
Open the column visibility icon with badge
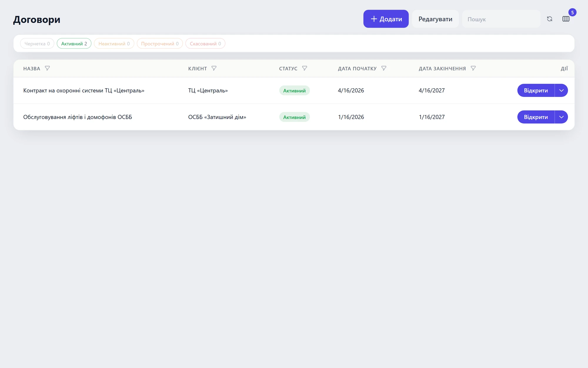pyautogui.click(x=566, y=19)
